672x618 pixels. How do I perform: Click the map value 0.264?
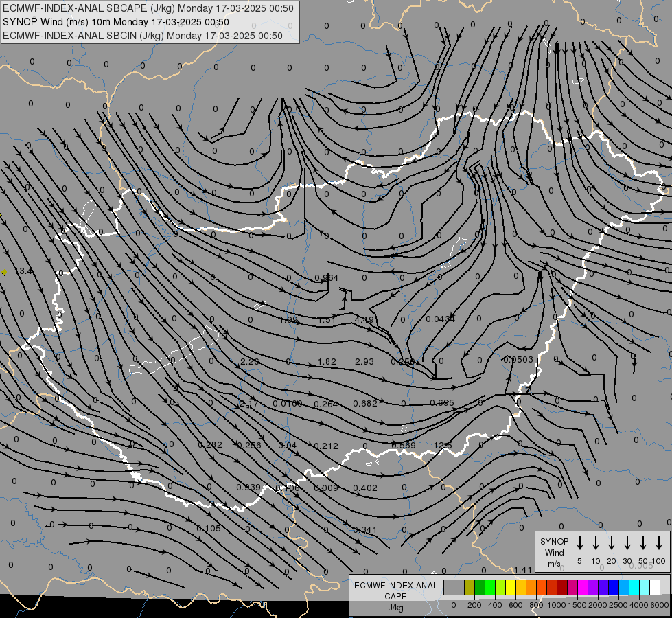[x=326, y=404]
